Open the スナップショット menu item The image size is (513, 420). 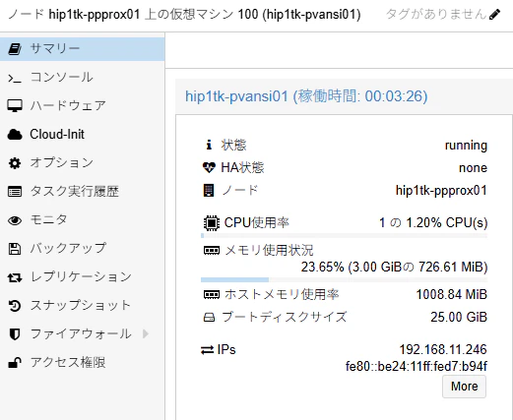pos(82,306)
